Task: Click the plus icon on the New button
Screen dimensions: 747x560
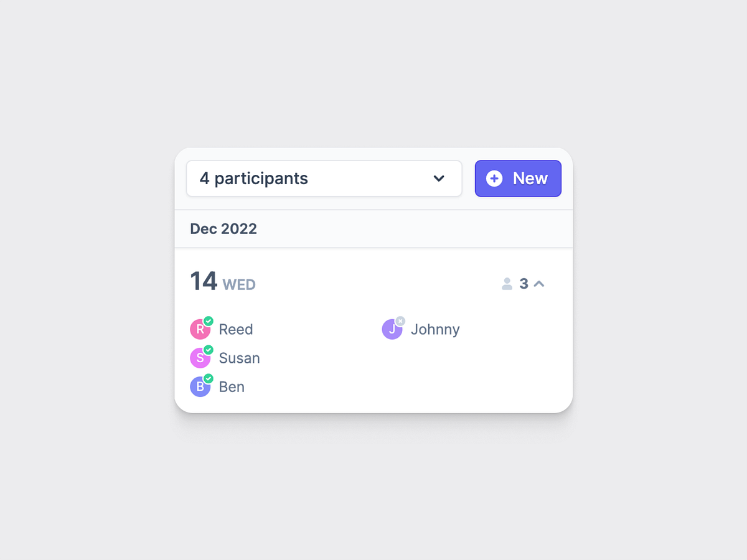Action: click(x=494, y=179)
